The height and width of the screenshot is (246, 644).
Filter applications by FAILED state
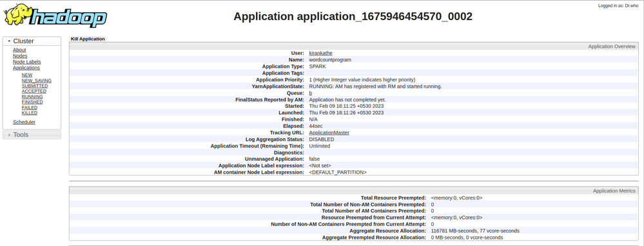(x=29, y=107)
